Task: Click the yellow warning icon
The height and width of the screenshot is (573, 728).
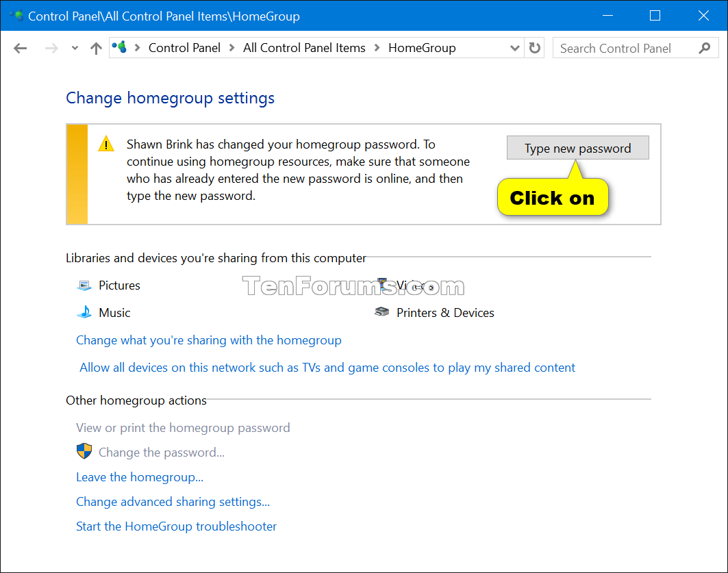Action: [106, 144]
